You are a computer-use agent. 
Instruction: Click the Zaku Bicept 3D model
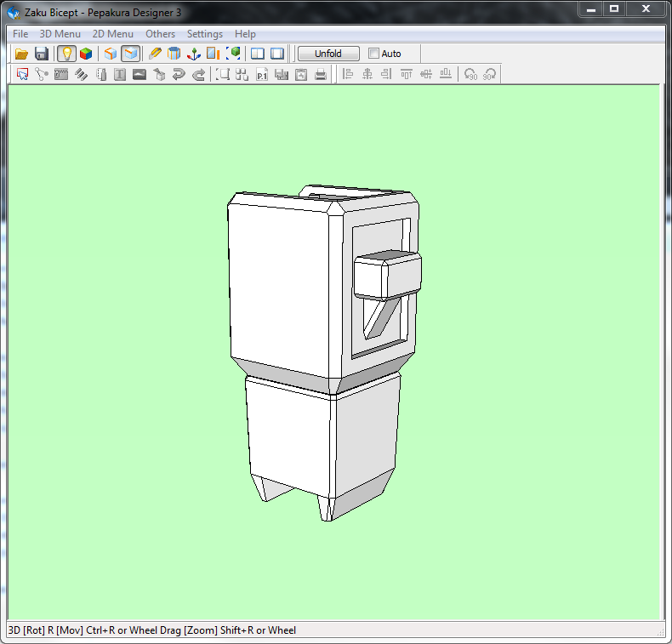tap(324, 353)
